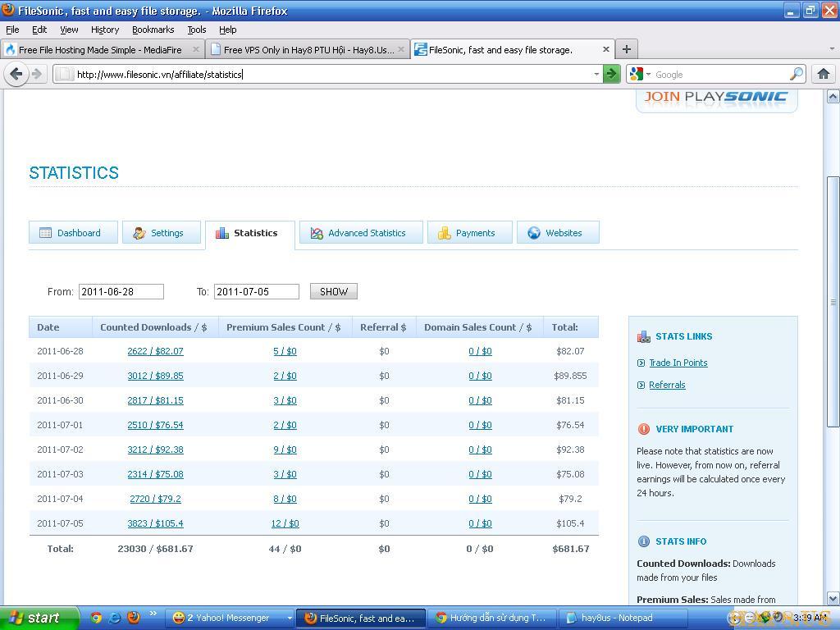This screenshot has width=840, height=630.
Task: Click the total value $681.67 in Total column
Action: point(571,549)
